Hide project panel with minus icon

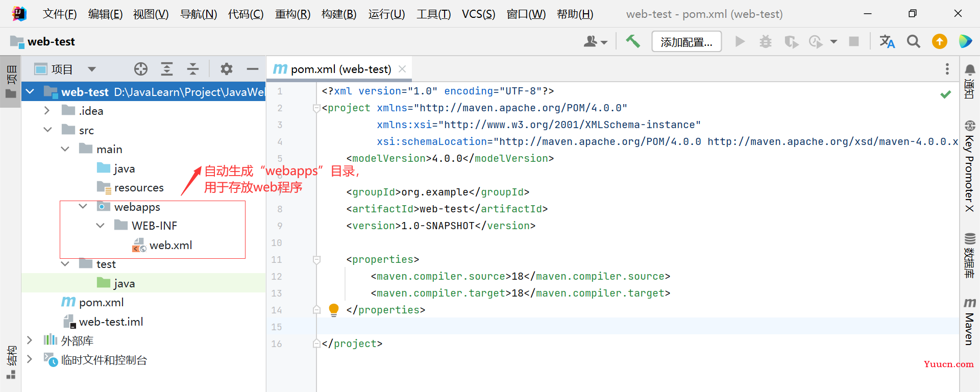[253, 69]
